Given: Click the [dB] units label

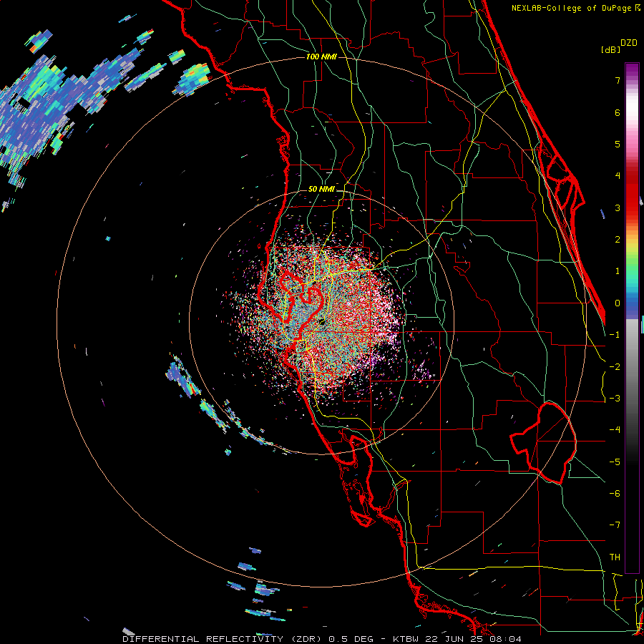Looking at the screenshot, I should pyautogui.click(x=611, y=49).
